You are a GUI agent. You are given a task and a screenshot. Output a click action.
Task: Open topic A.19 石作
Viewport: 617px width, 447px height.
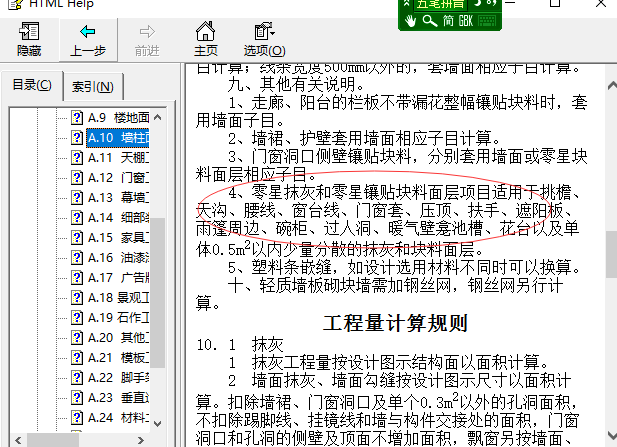click(x=118, y=317)
